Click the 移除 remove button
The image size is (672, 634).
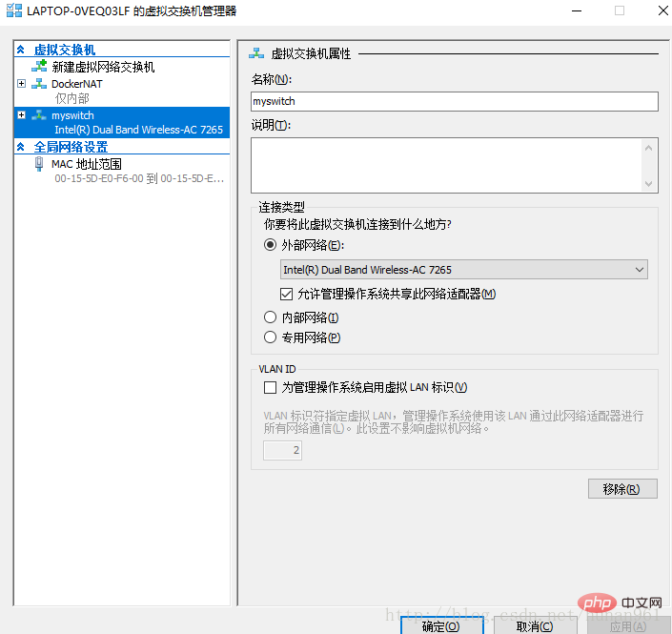622,489
